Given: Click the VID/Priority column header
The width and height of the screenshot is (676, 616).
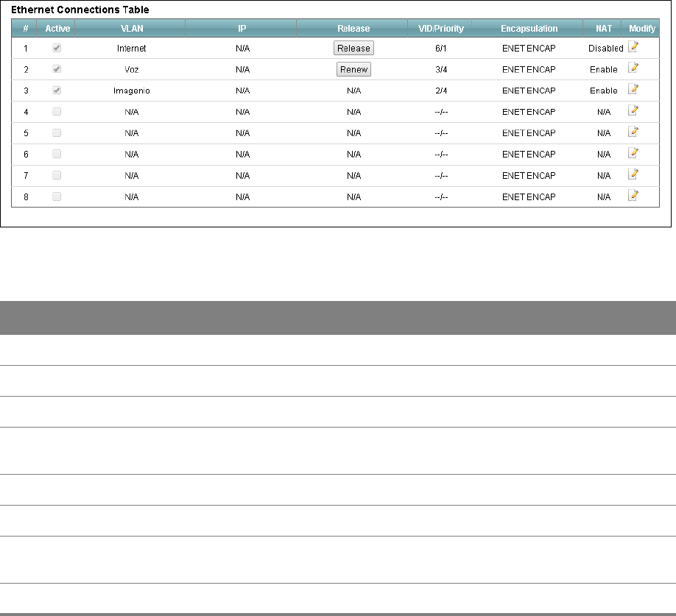Looking at the screenshot, I should tap(440, 29).
